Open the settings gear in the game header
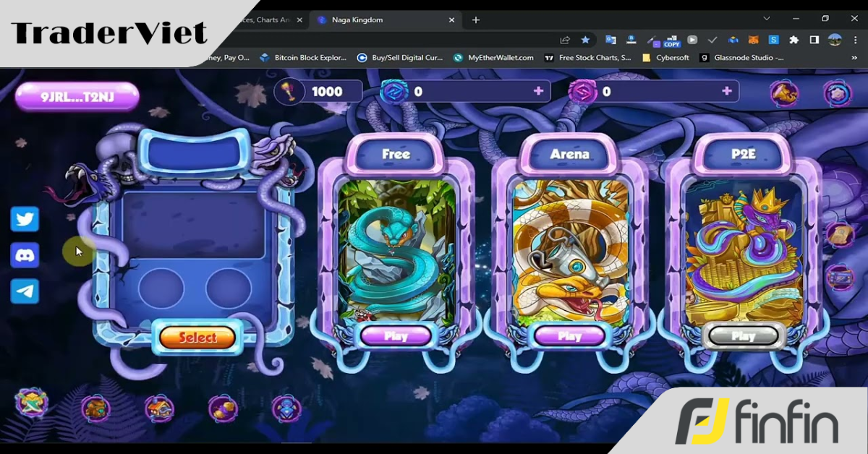The height and width of the screenshot is (454, 868). pyautogui.click(x=836, y=93)
